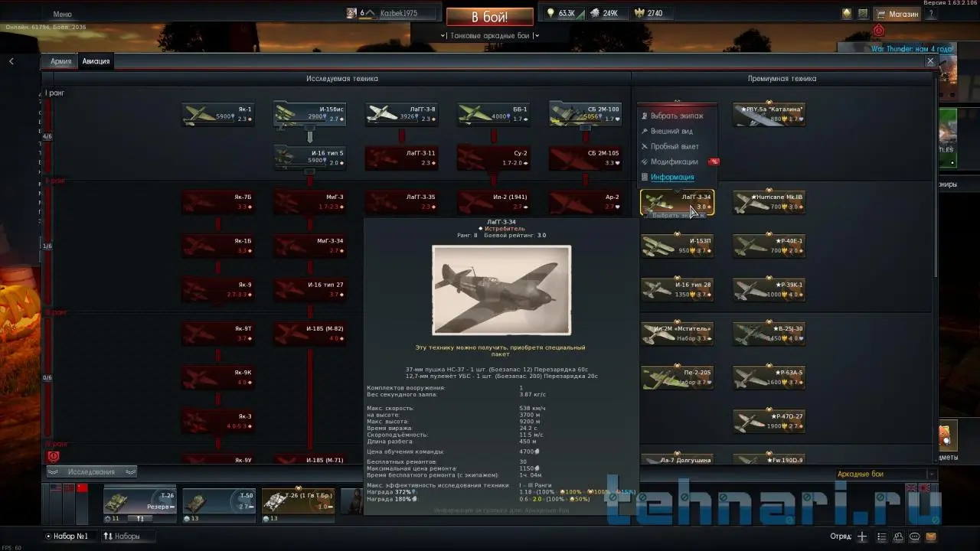
Task: Select premium Hurricane Mk.IIB card
Action: (769, 202)
